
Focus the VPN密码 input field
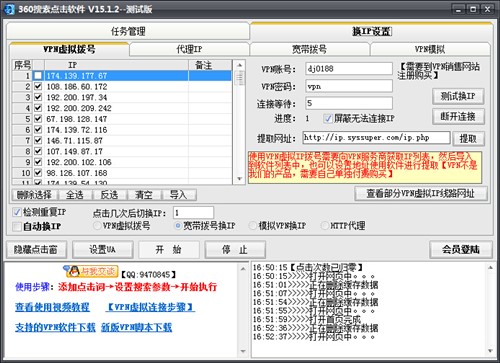349,86
